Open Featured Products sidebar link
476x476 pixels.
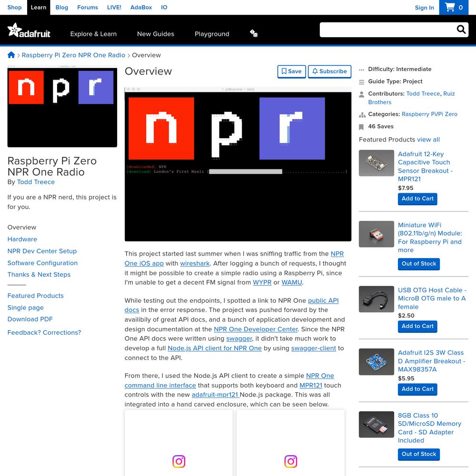point(36,296)
